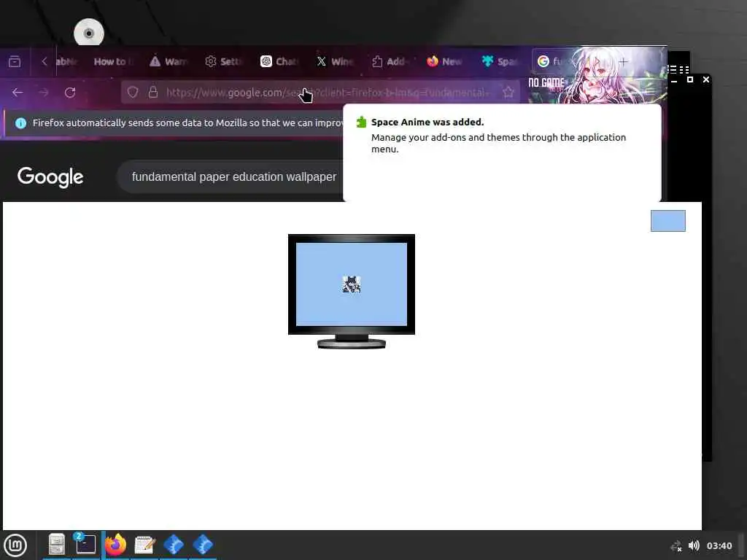The image size is (747, 560).
Task: Switch to the 'New' Firefox tab
Action: coord(446,61)
